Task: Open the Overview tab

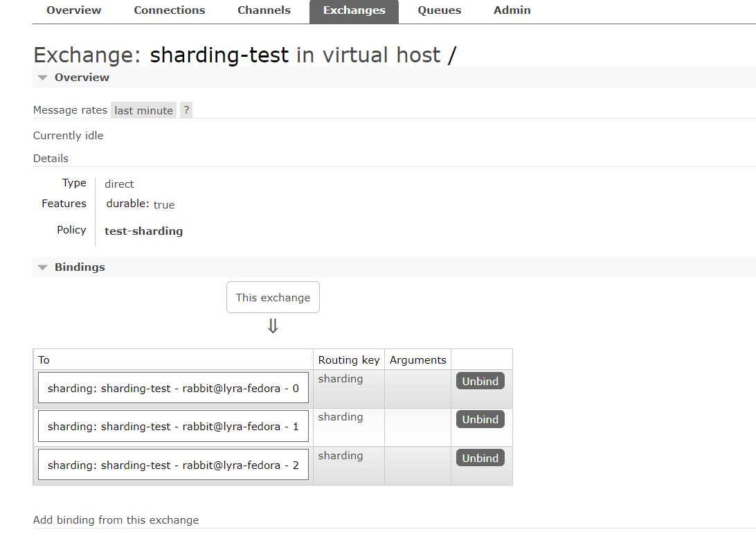Action: pyautogui.click(x=74, y=10)
